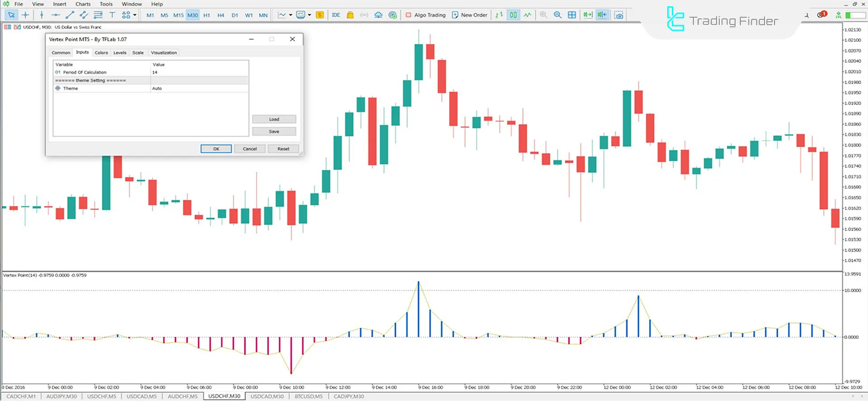Select the crosshair cursor tool
This screenshot has width=868, height=401.
[25, 15]
